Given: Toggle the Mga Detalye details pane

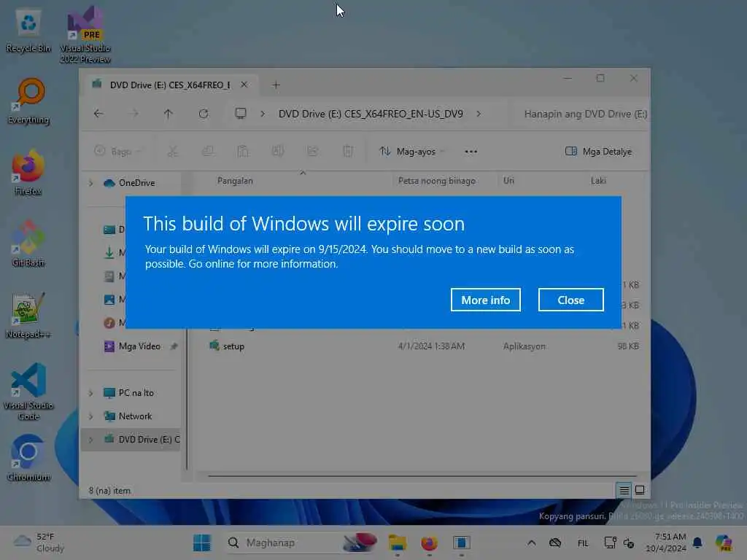Looking at the screenshot, I should point(598,152).
